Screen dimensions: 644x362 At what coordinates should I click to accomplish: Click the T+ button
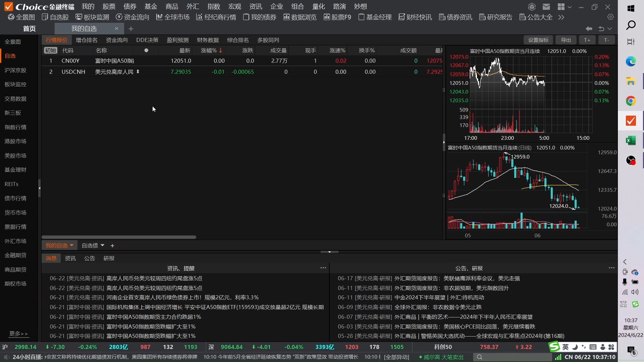(587, 40)
